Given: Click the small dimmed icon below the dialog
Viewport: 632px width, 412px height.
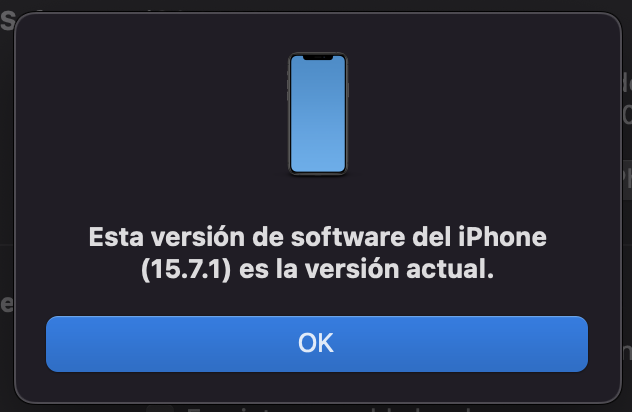Looking at the screenshot, I should pyautogui.click(x=160, y=409).
